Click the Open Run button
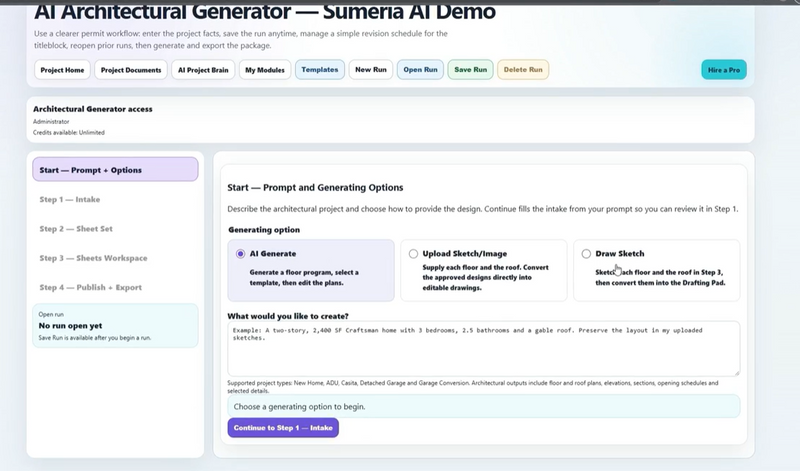Viewport: 800px width, 471px height. point(420,69)
